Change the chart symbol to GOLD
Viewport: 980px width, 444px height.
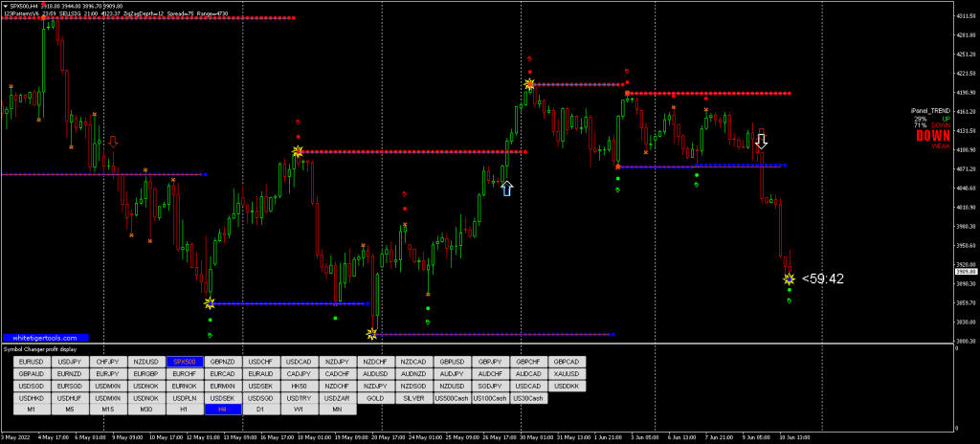pos(375,397)
